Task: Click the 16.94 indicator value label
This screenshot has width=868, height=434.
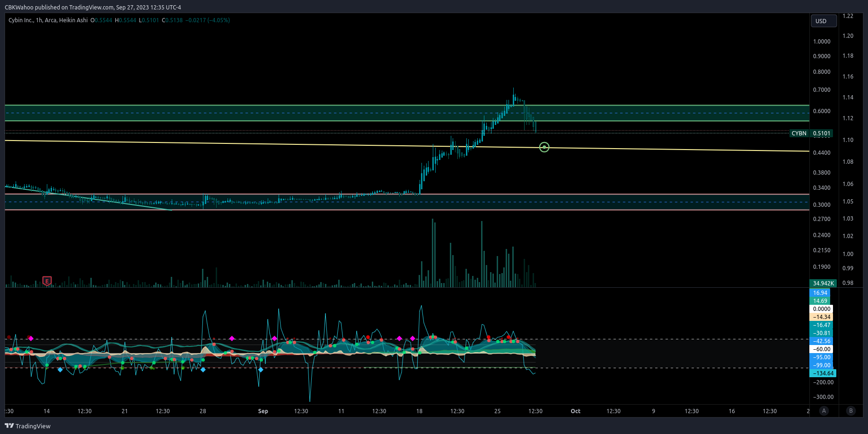Action: click(820, 293)
